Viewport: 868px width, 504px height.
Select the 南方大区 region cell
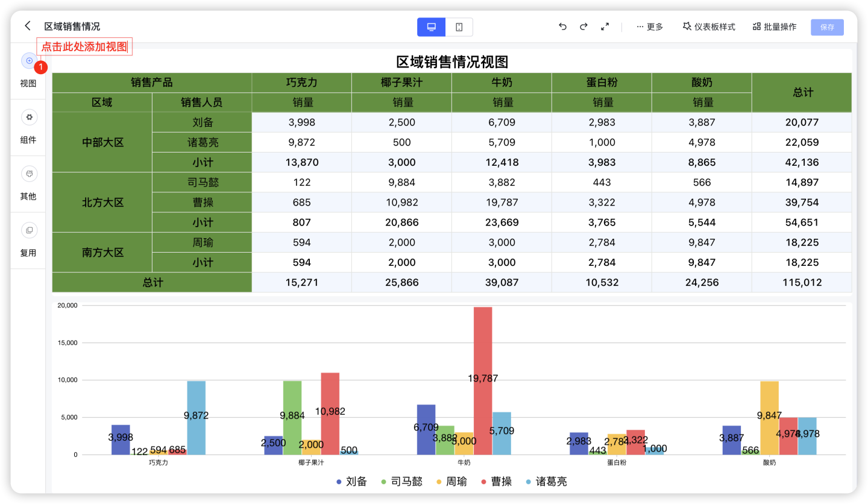pos(102,253)
